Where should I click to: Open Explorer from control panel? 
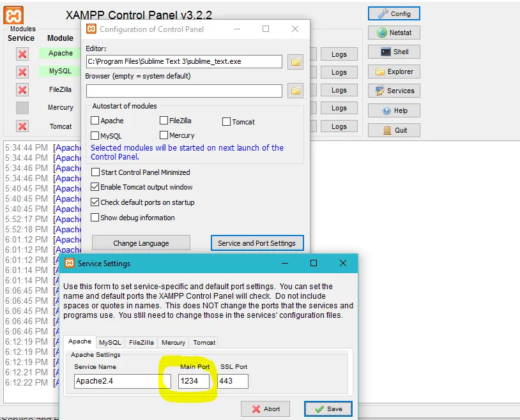tap(394, 71)
